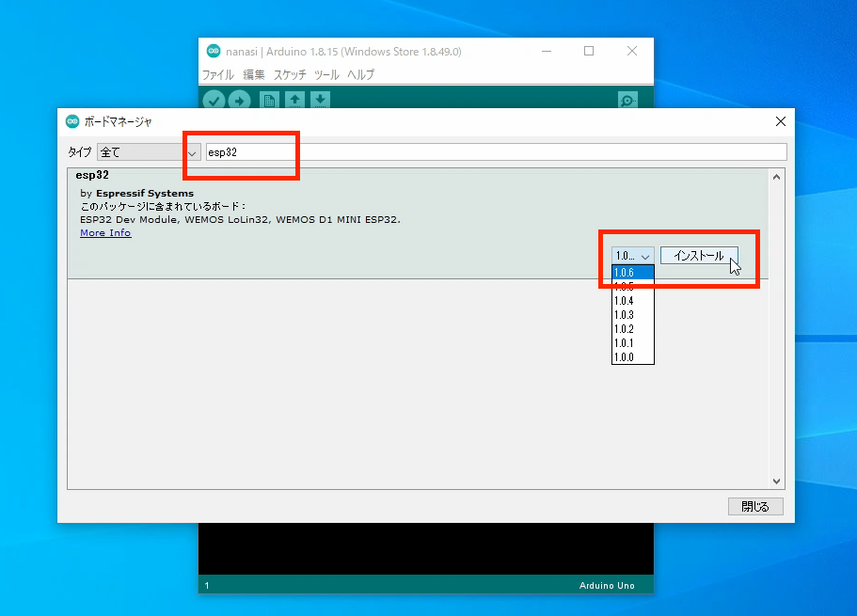
Task: Select version 1.0.0 from the list
Action: [633, 357]
